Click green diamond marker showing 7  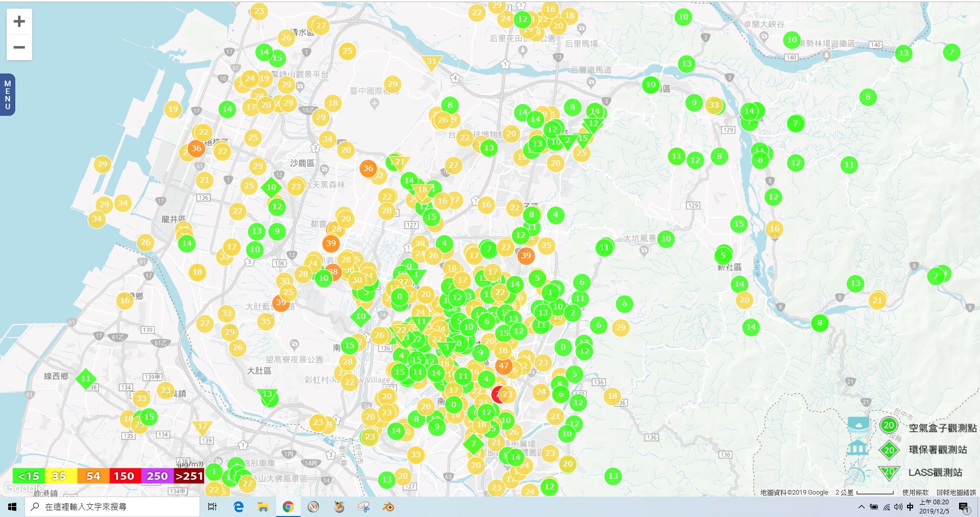[473, 444]
